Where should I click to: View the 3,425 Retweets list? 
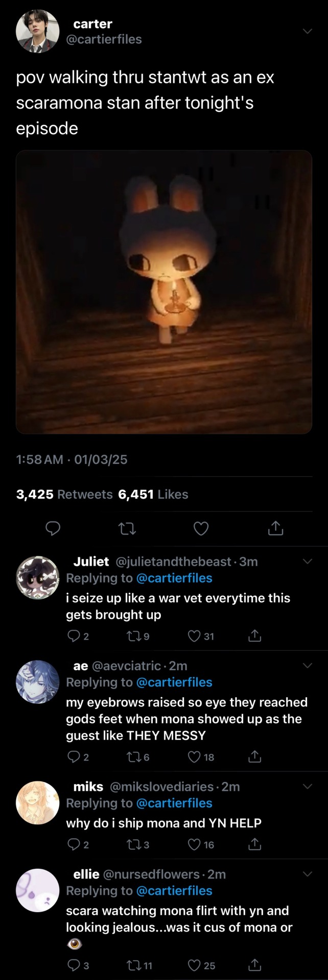click(x=64, y=494)
